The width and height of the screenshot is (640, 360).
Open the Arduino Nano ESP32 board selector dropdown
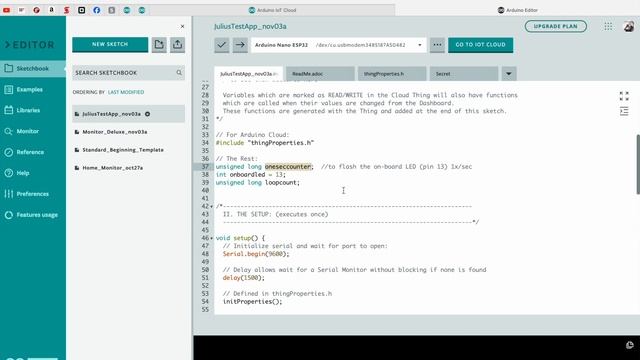(x=338, y=45)
